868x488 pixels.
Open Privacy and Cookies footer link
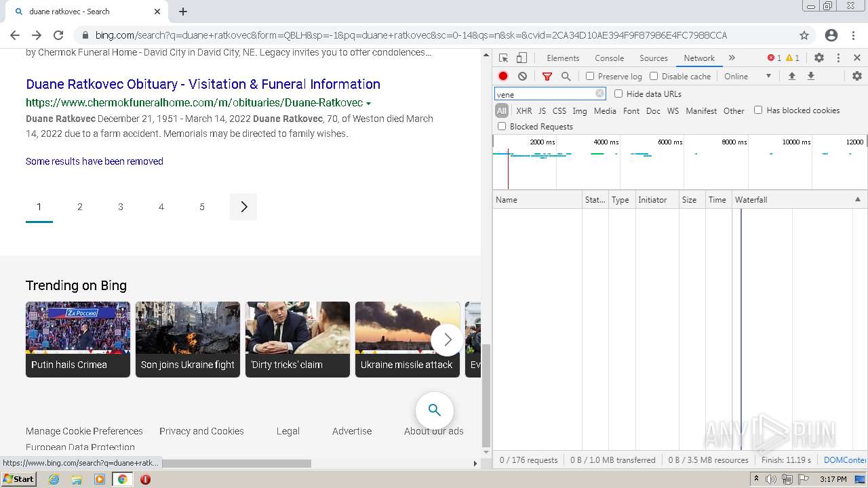(201, 431)
